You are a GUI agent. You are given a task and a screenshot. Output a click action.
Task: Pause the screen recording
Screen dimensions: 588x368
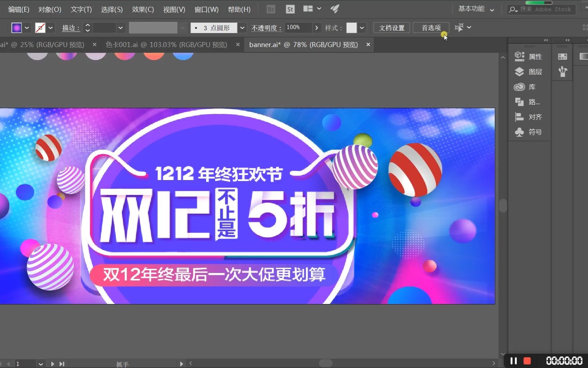(x=514, y=360)
